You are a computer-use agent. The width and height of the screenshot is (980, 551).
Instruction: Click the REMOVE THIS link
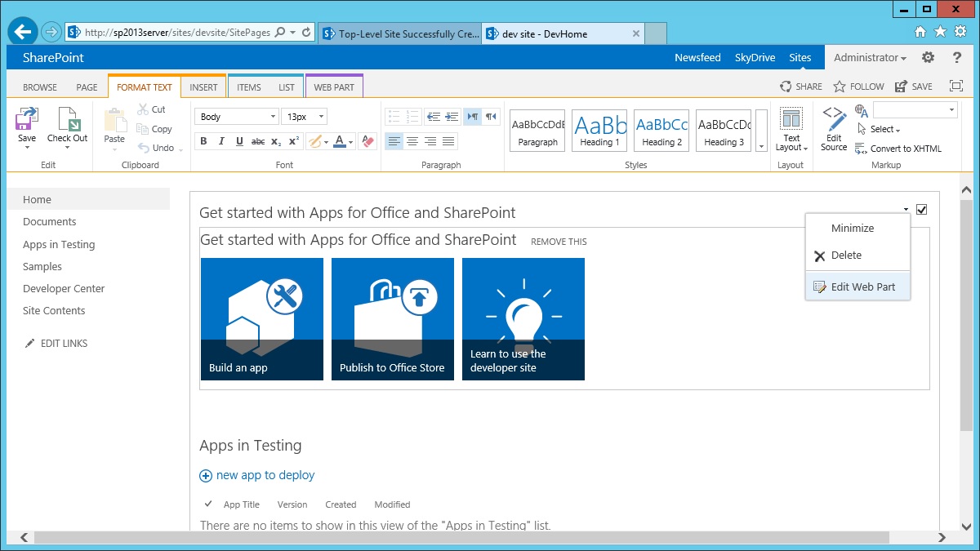[x=558, y=242]
